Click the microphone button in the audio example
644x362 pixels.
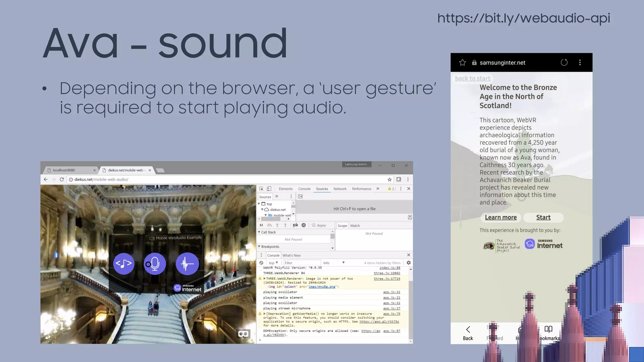click(x=155, y=264)
